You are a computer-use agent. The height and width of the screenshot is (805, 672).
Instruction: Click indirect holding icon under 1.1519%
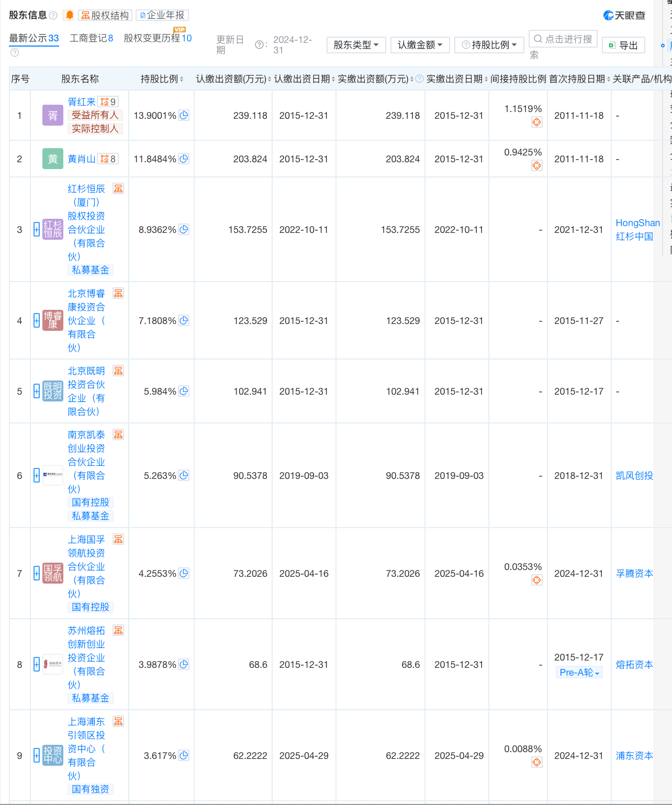point(536,122)
